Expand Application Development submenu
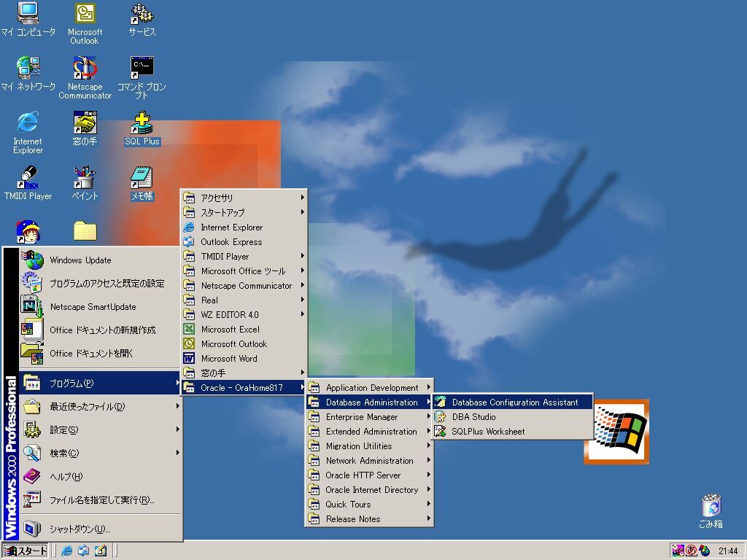This screenshot has width=747, height=560. coord(369,388)
